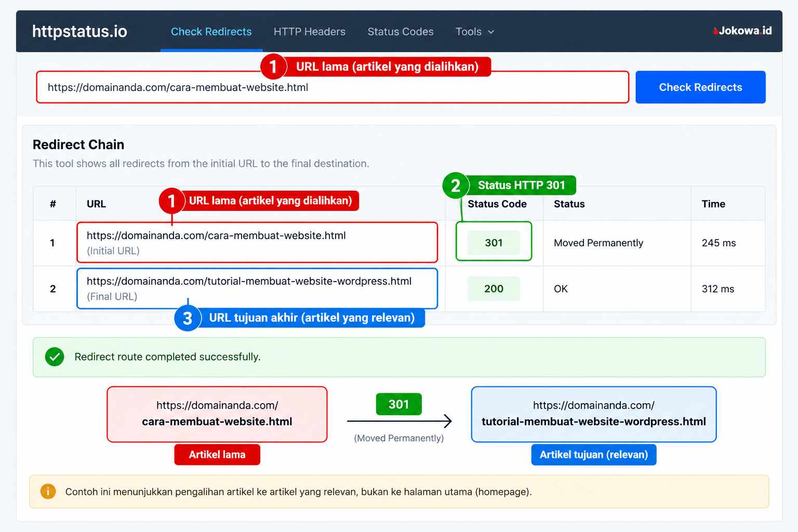Click the orange info icon
This screenshot has height=532, width=798.
pyautogui.click(x=48, y=491)
